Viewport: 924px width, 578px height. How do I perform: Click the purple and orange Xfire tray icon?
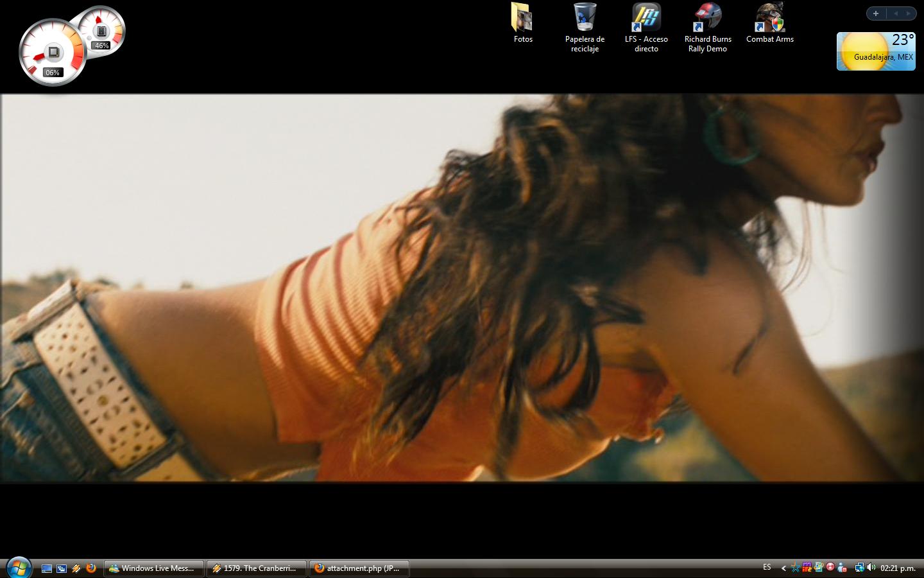tap(807, 568)
